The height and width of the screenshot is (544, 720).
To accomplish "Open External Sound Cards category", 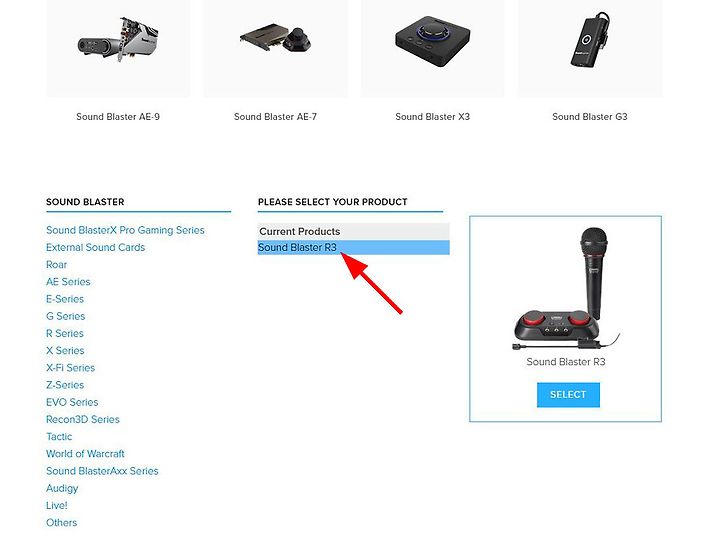I will coord(96,247).
